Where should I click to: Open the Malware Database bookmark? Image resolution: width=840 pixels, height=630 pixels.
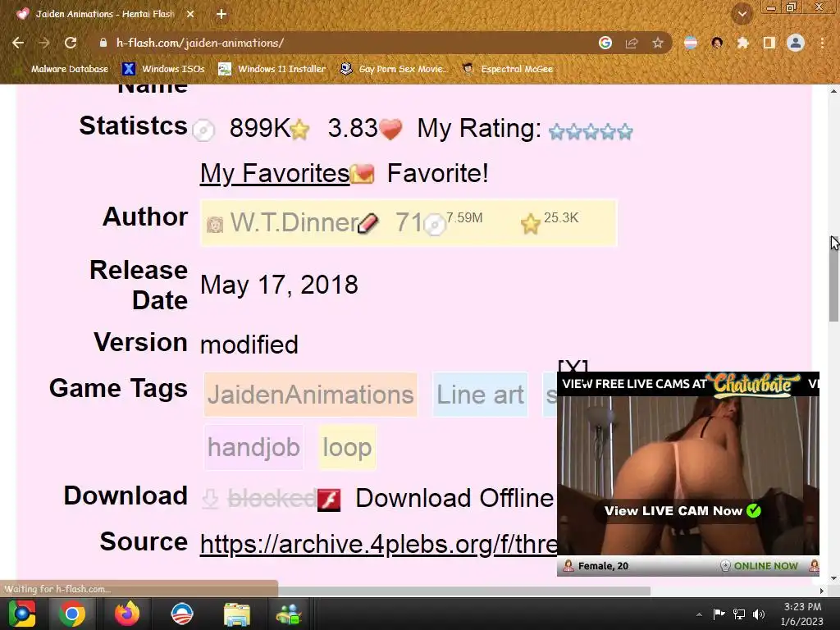coord(63,69)
